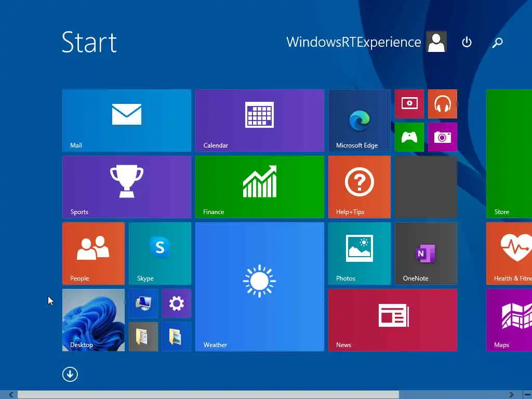Open the Pictures folder tile
Image resolution: width=532 pixels, height=399 pixels.
(177, 337)
